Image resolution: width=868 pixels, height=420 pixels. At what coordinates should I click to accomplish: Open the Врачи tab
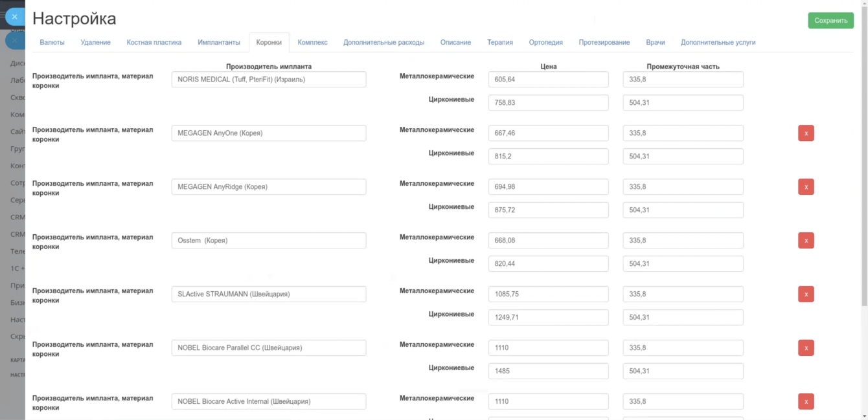656,43
